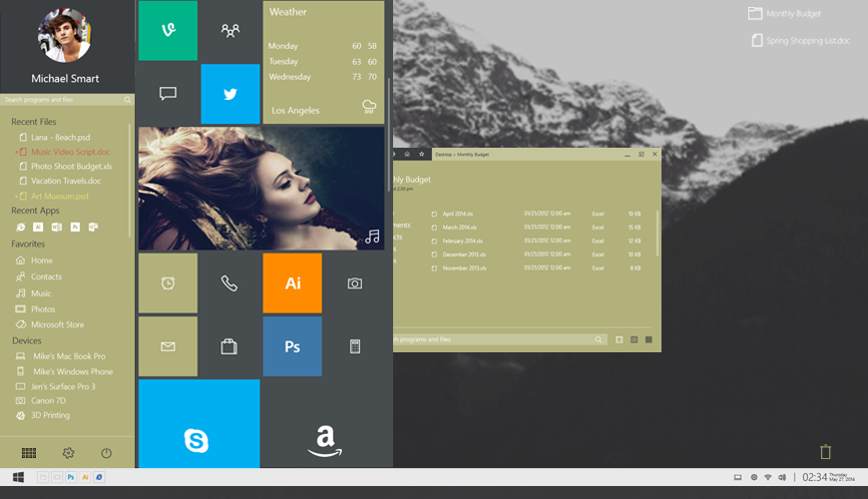The height and width of the screenshot is (499, 868).
Task: Open the Calculator tile
Action: [354, 346]
